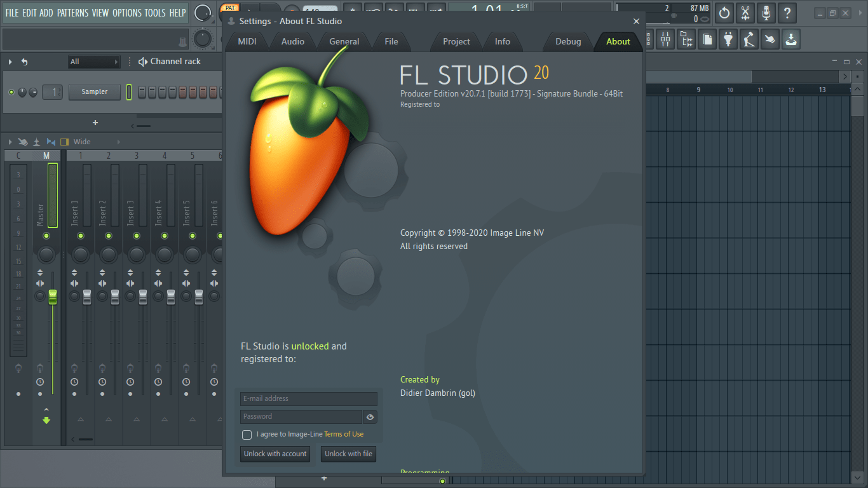Open the All channel filter dropdown
This screenshot has width=868, height=488.
click(94, 62)
